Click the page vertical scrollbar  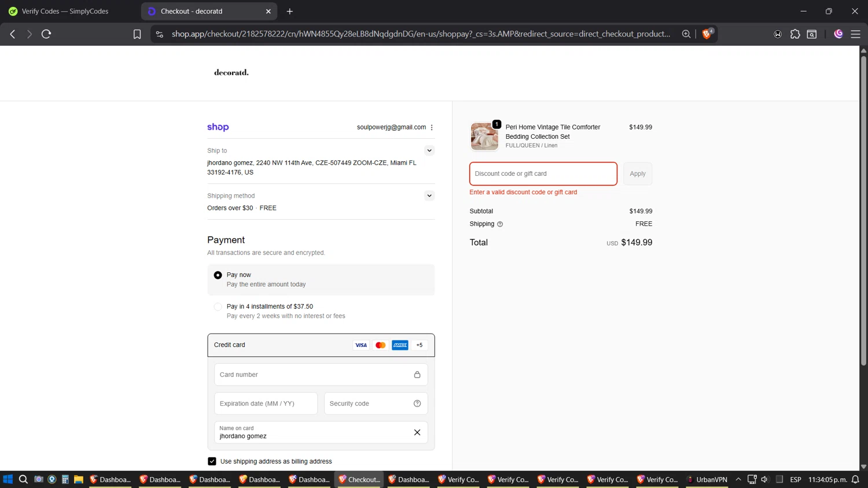863,211
